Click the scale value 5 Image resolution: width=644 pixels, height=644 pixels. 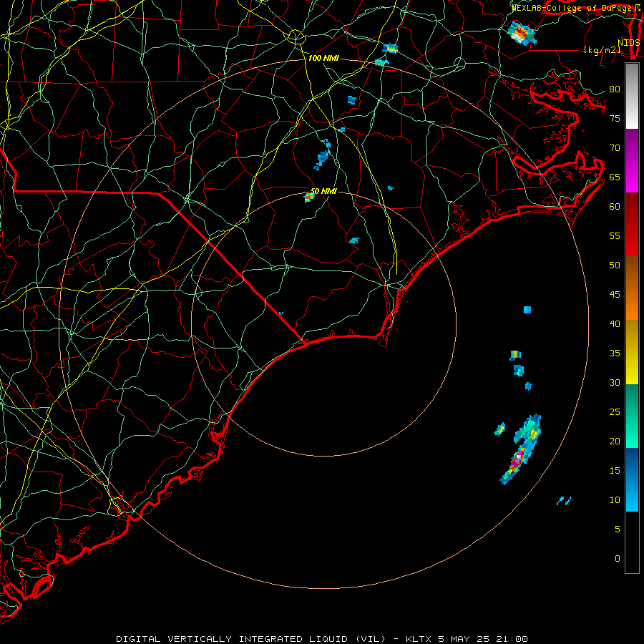point(618,530)
